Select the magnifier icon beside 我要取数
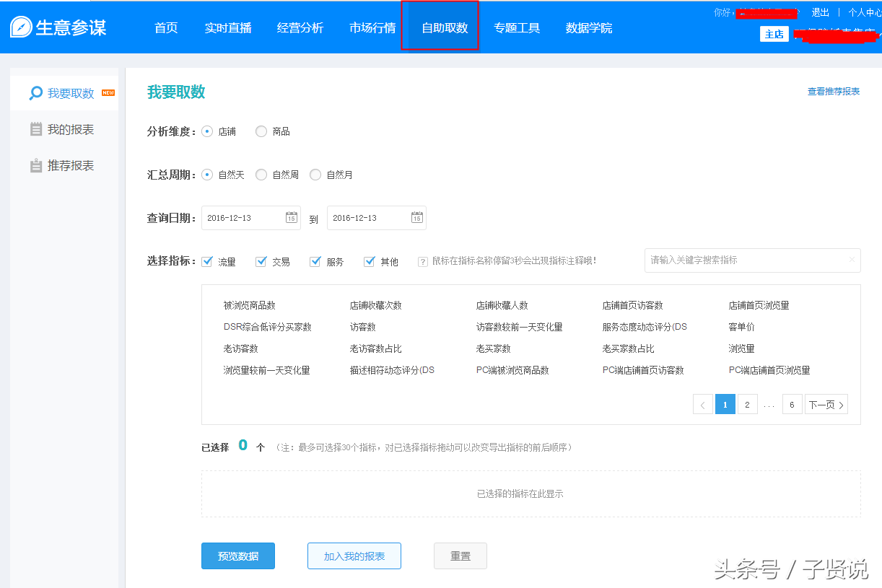The width and height of the screenshot is (882, 588). [x=35, y=92]
